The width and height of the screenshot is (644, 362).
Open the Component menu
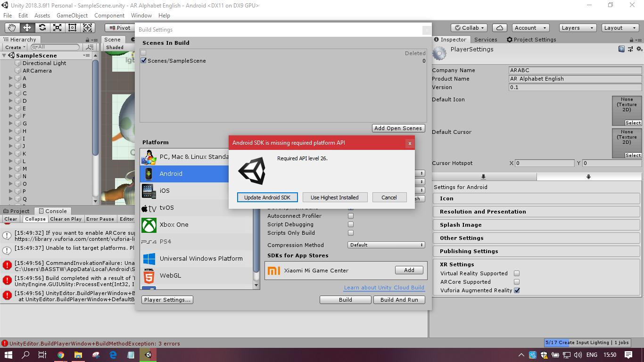tap(109, 16)
